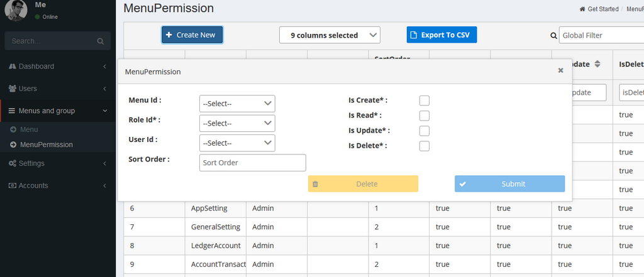Click the Accounts money icon
The image size is (644, 277).
13,186
